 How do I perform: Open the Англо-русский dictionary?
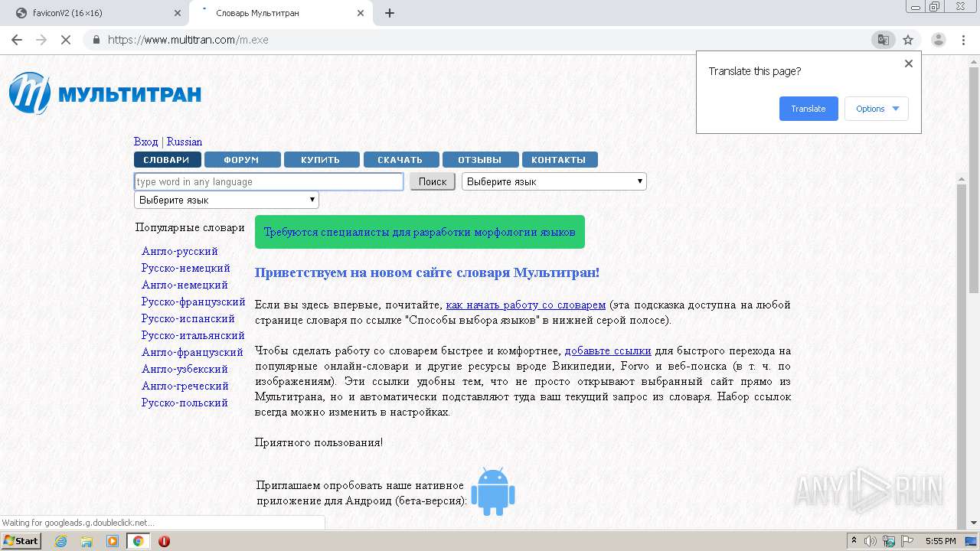point(180,251)
